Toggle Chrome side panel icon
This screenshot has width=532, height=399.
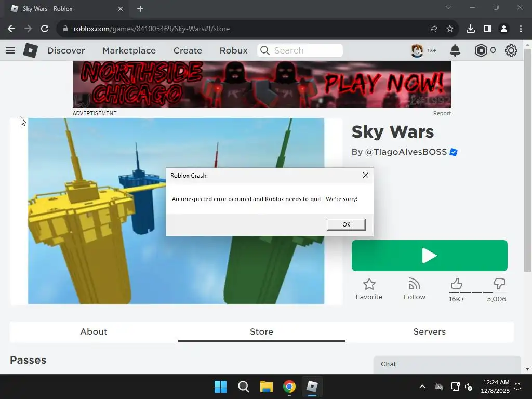pos(487,29)
